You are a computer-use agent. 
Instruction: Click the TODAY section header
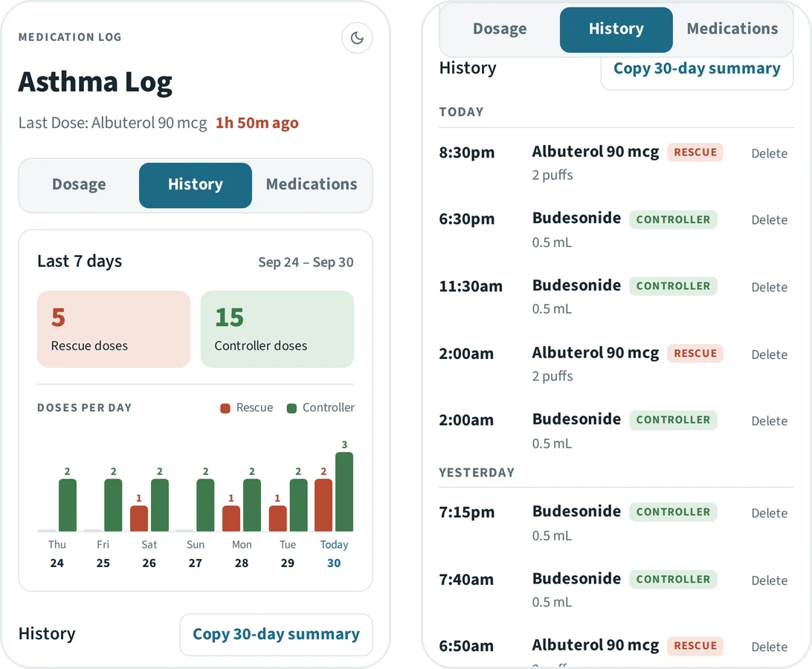click(x=461, y=111)
